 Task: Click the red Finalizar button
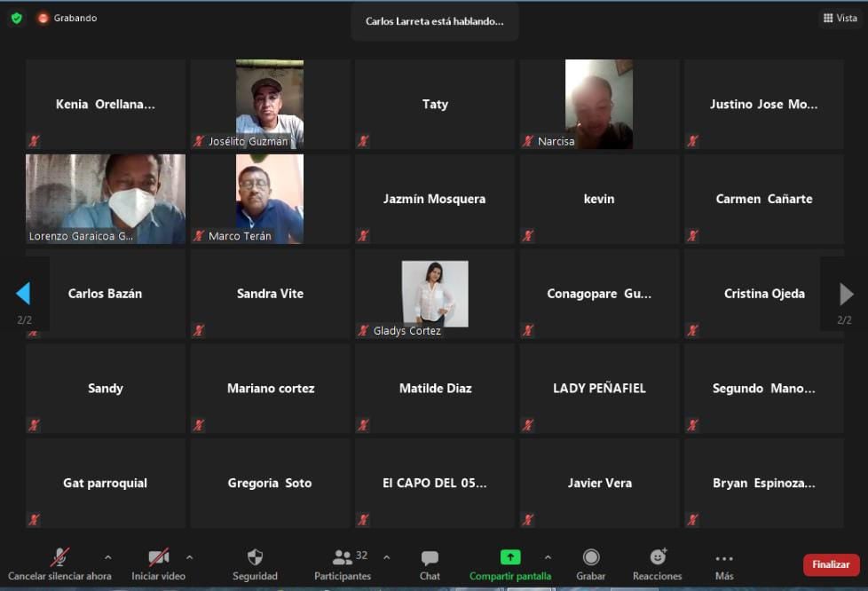pos(831,564)
